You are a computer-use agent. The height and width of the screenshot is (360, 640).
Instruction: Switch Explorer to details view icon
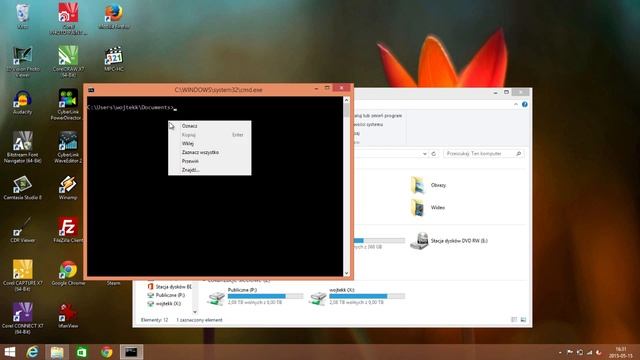point(514,320)
